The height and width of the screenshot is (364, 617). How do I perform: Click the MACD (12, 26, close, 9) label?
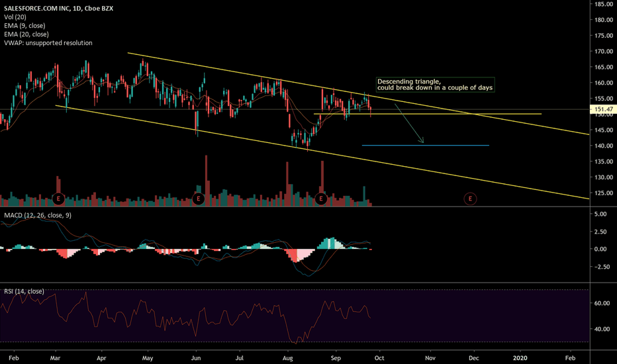click(x=38, y=215)
